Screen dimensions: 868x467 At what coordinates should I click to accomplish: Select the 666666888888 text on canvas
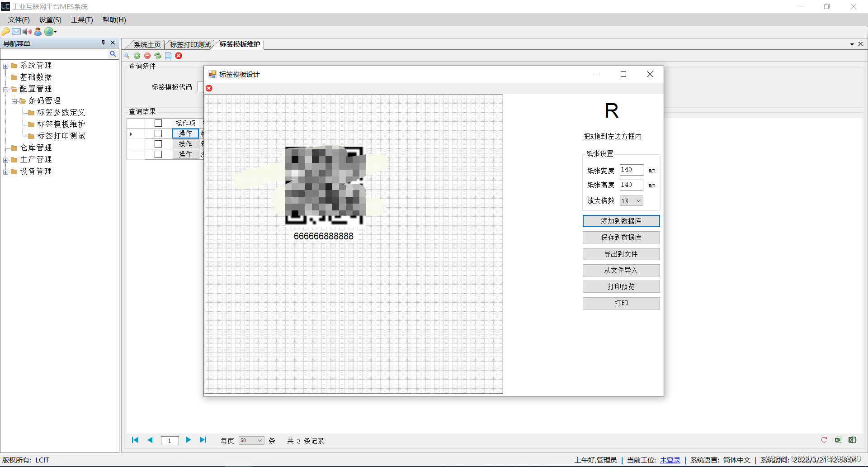(x=324, y=236)
